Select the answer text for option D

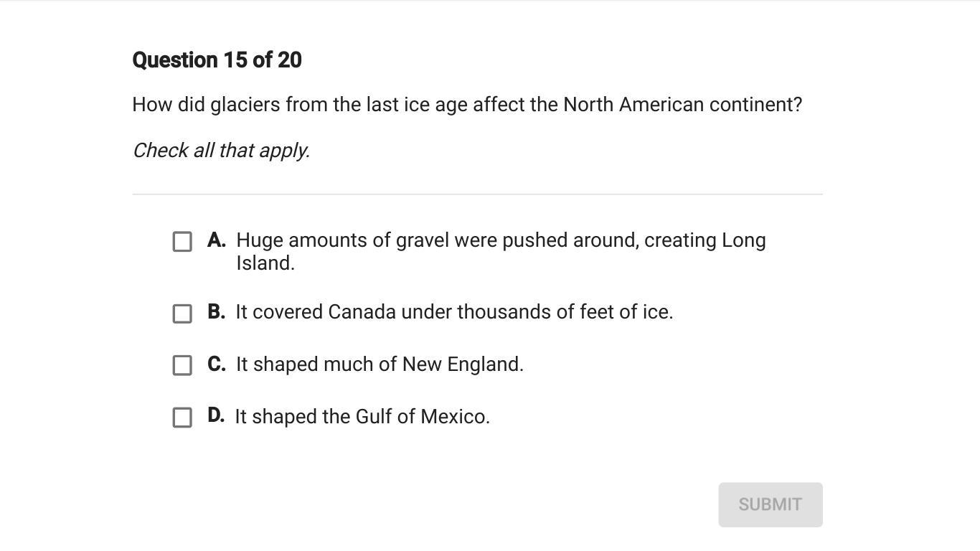[362, 417]
